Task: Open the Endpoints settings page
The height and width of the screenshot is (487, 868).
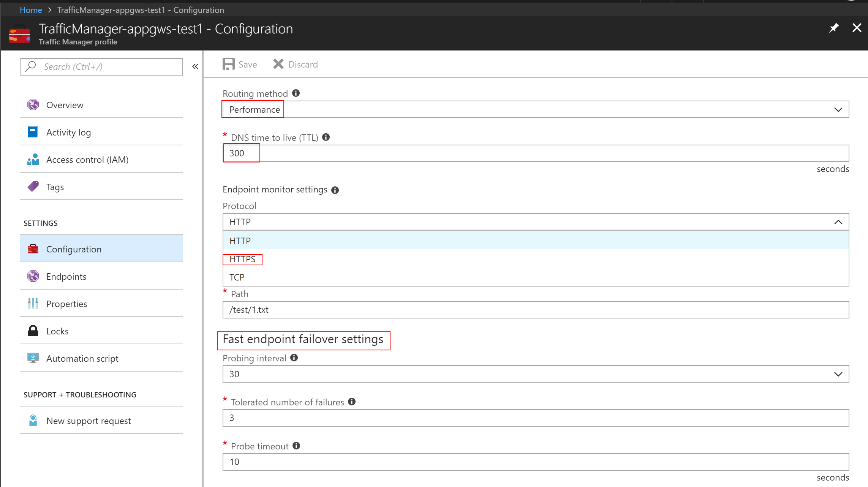Action: [66, 277]
